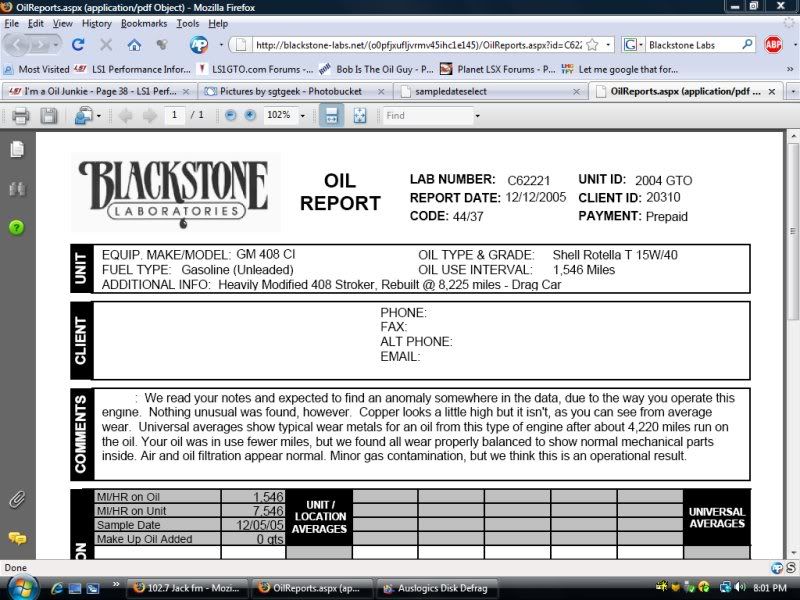Open the Edit menu
This screenshot has height=600, width=800.
(x=35, y=23)
